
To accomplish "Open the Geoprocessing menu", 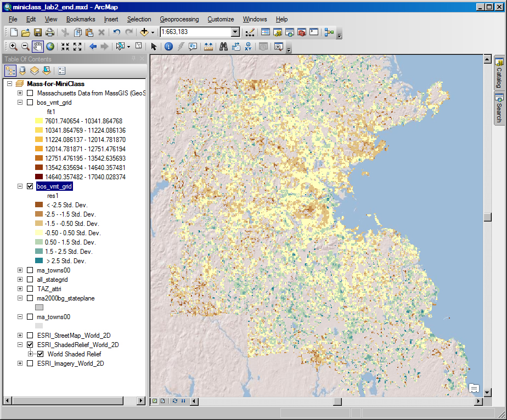I will 179,19.
